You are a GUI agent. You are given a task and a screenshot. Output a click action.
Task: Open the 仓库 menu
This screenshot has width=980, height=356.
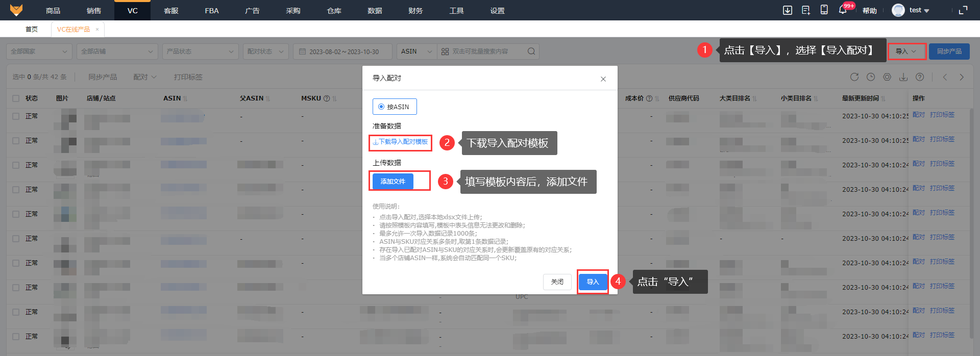(334, 10)
